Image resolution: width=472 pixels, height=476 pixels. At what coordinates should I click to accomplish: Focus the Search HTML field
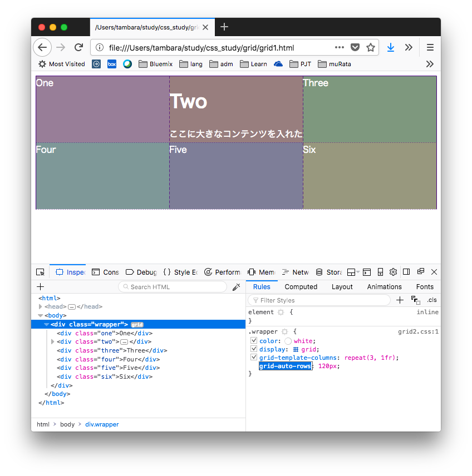pos(173,287)
